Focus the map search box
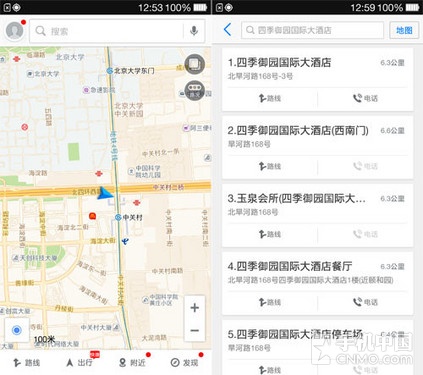Screen dimensions: 423x375 click(x=117, y=31)
